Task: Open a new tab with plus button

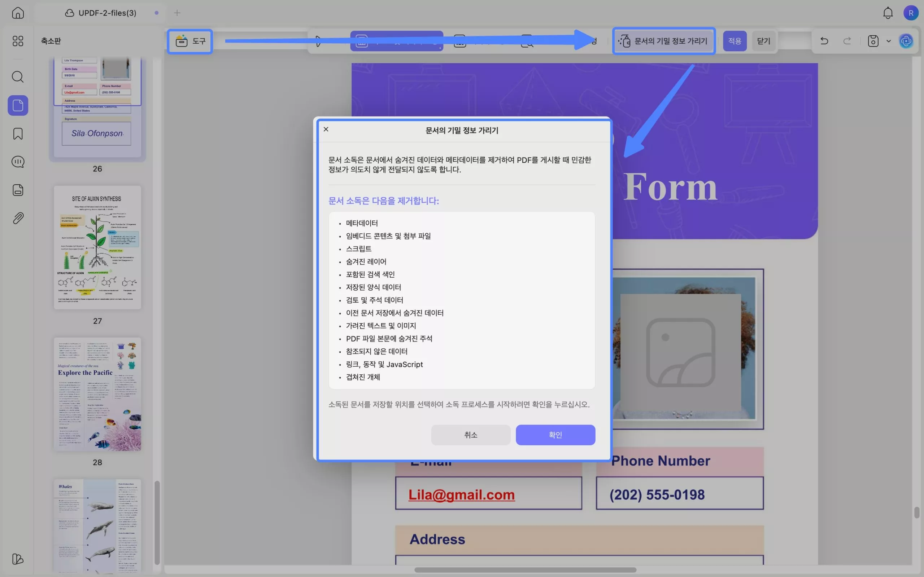Action: [x=177, y=13]
